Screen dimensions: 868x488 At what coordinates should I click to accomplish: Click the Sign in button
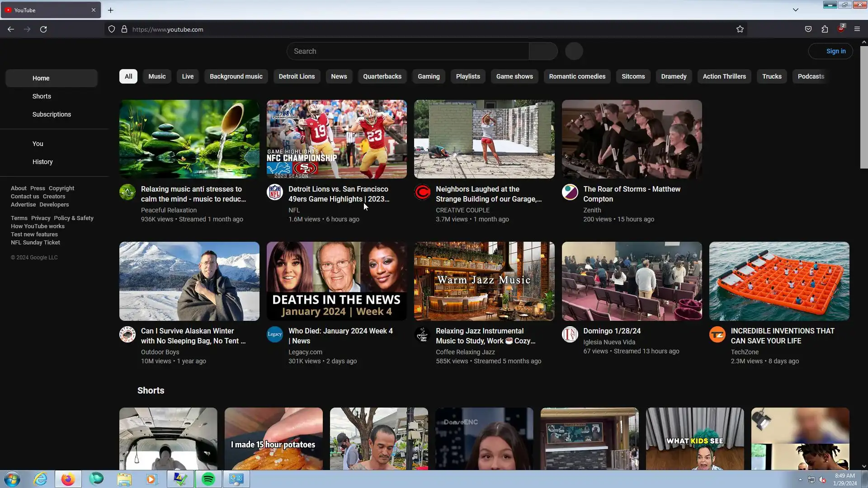(x=830, y=51)
